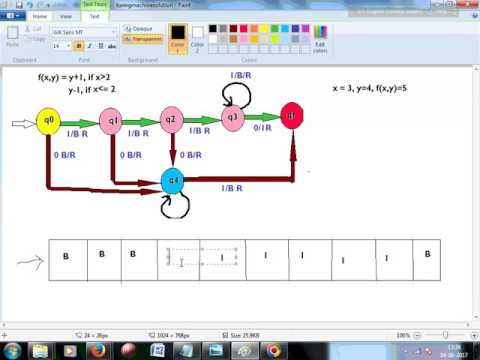The width and height of the screenshot is (480, 360).
Task: Click the zoom slider handle
Action: coord(445,335)
